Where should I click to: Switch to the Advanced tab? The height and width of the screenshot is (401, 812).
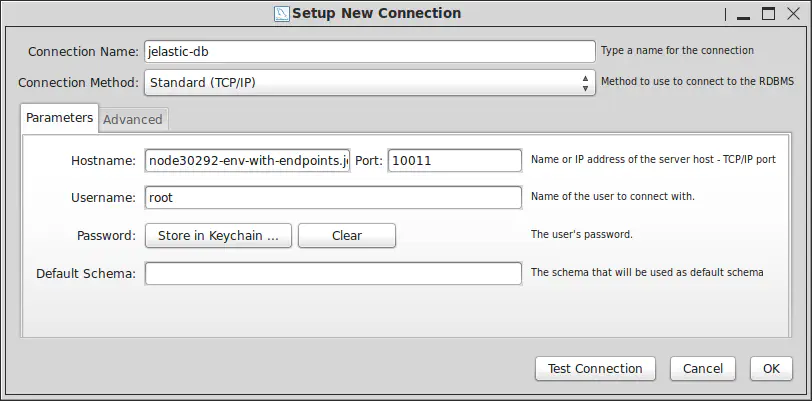coord(133,119)
